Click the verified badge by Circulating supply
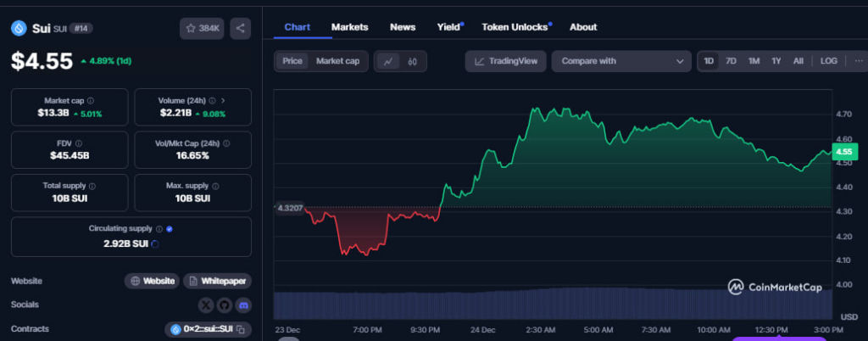This screenshot has height=341, width=868. (x=170, y=229)
